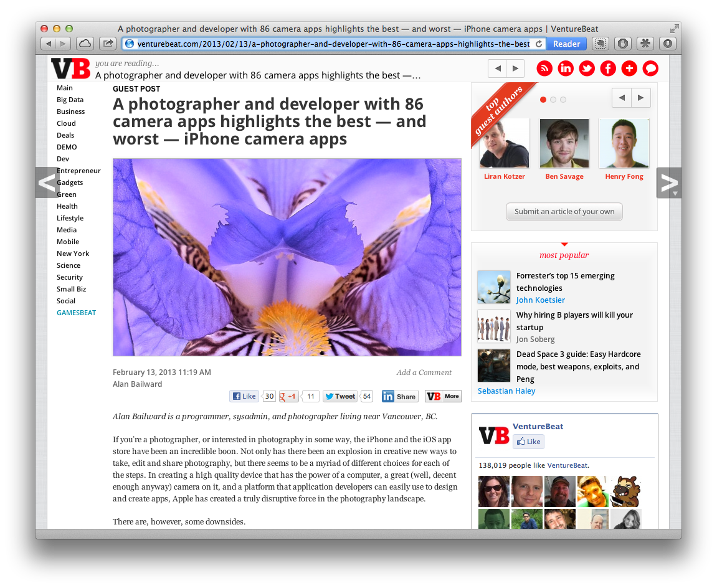Go to the GAMESBEAT section
Viewport: 717px width, 588px height.
(77, 313)
